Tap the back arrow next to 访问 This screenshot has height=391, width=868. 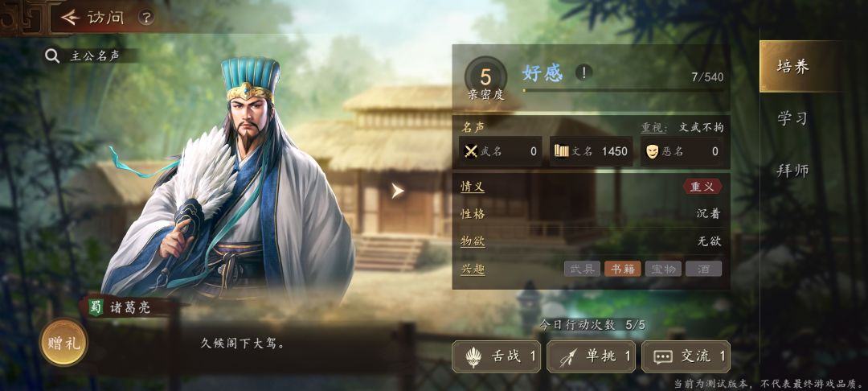pos(70,18)
